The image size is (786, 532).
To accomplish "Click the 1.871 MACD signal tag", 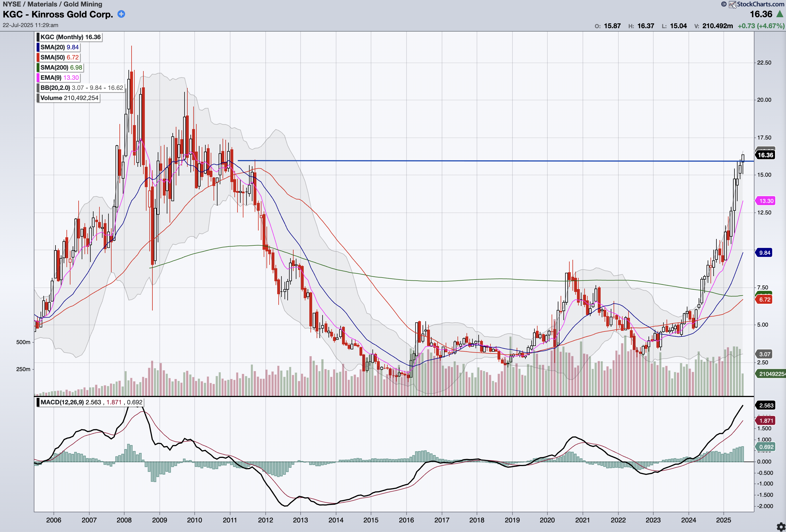I will [x=765, y=421].
